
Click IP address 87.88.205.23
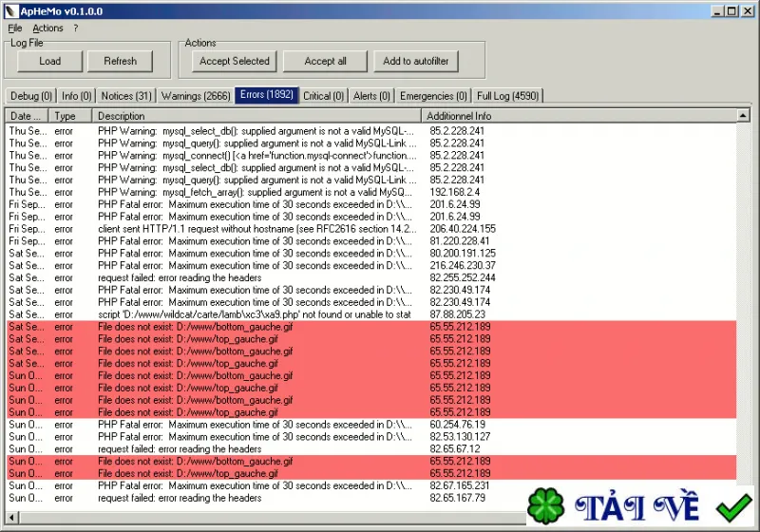click(x=457, y=314)
